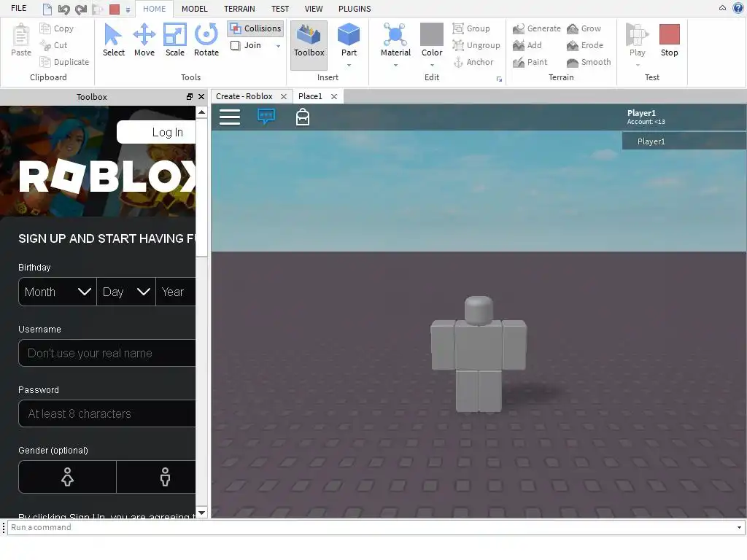Close the Place1 tab

pyautogui.click(x=334, y=97)
